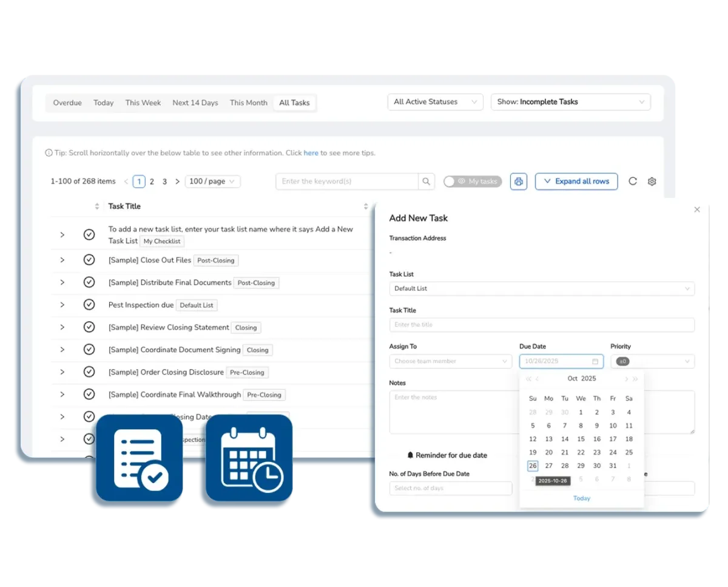Viewport: 728px width, 587px height.
Task: Click the Post-Closing tag on Close Out Files
Action: click(216, 260)
